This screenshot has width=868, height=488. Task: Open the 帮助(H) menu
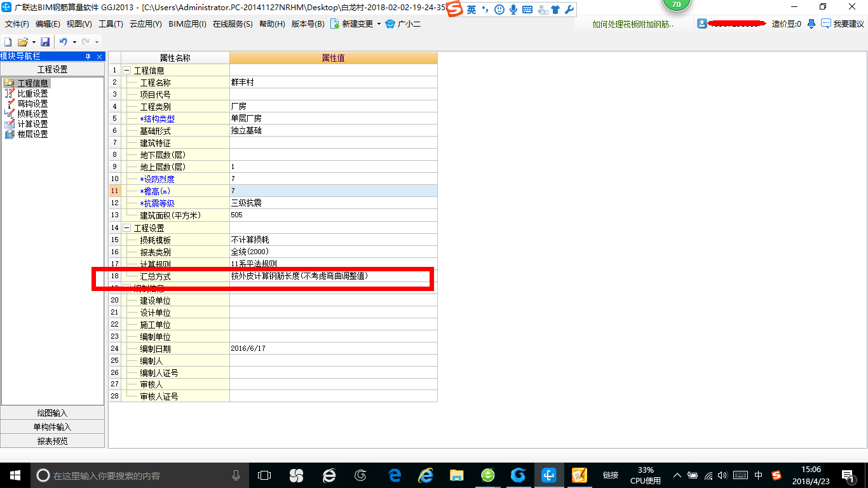pyautogui.click(x=272, y=24)
